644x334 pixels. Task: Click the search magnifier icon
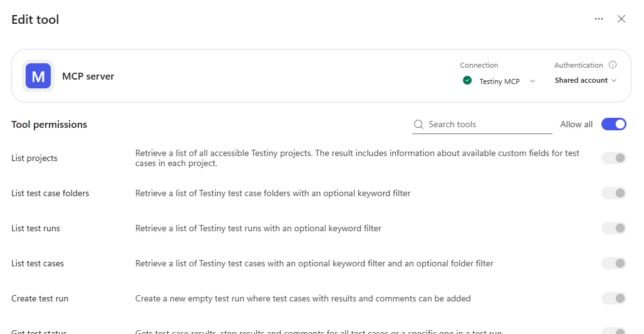pyautogui.click(x=418, y=125)
